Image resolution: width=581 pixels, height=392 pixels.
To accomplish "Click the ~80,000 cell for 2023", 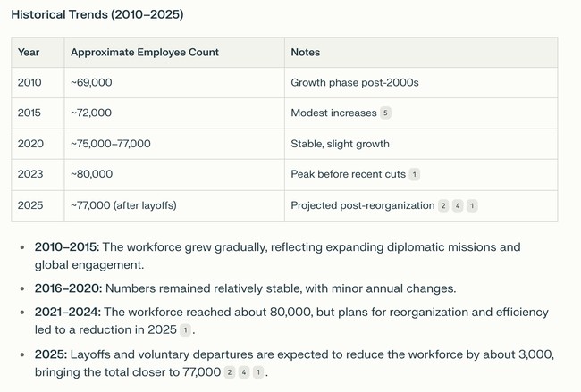I will pos(91,174).
